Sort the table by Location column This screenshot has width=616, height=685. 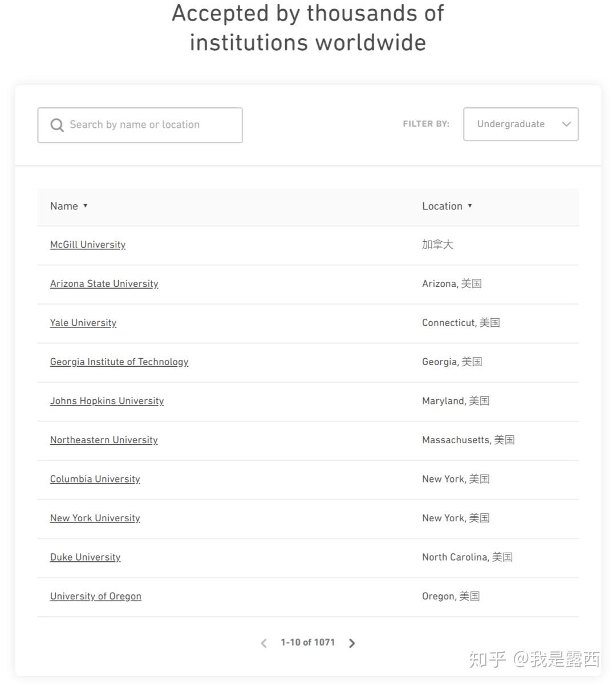447,206
